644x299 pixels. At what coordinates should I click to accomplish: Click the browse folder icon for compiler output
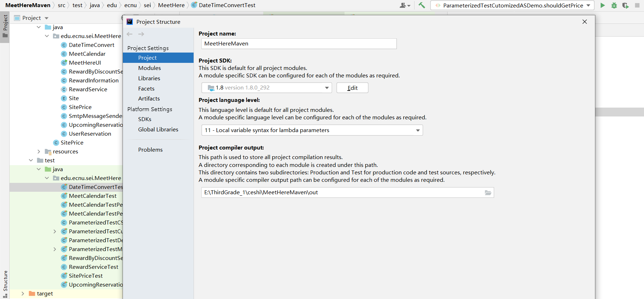click(x=488, y=192)
